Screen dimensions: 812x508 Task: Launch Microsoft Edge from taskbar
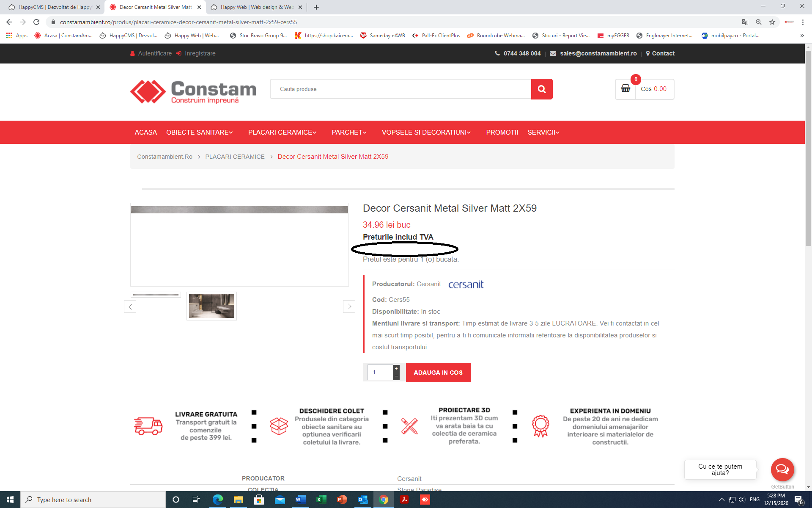point(217,500)
